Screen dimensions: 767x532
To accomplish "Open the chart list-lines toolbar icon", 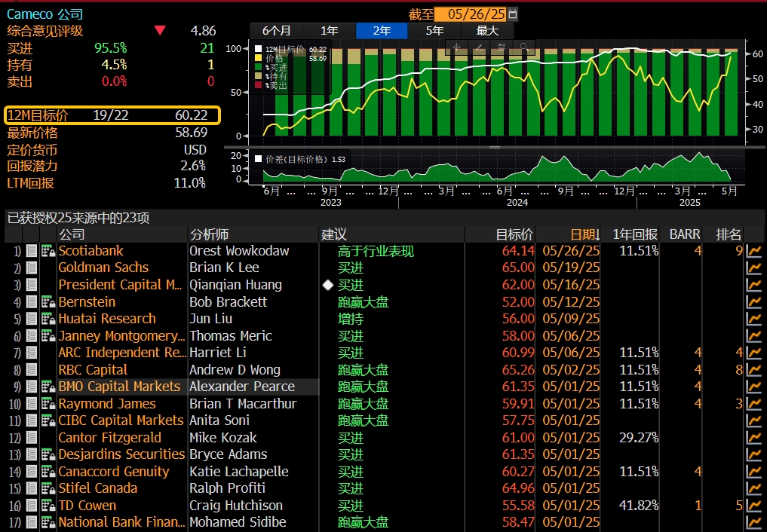I will [x=502, y=47].
